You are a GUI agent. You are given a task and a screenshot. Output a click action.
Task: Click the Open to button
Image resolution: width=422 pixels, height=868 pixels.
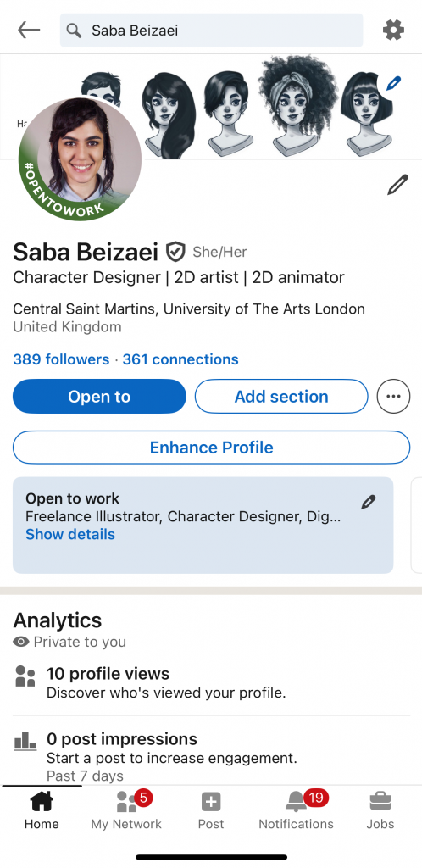tap(99, 397)
